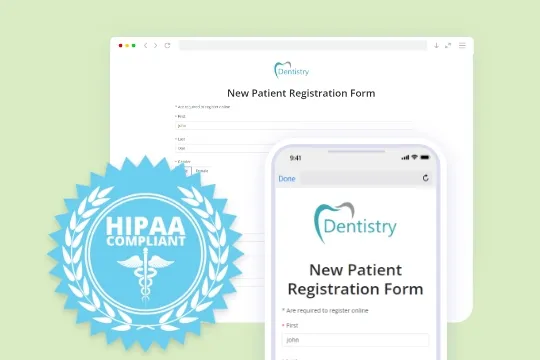Click the HIPAA Compliant badge
The height and width of the screenshot is (360, 540).
click(x=145, y=253)
